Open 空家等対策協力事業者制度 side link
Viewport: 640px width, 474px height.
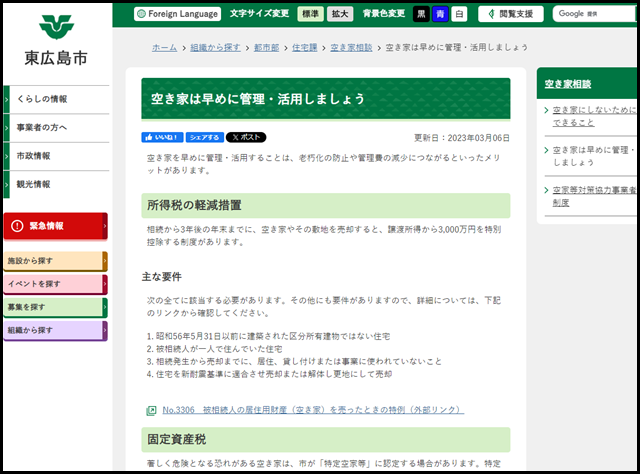click(594, 196)
